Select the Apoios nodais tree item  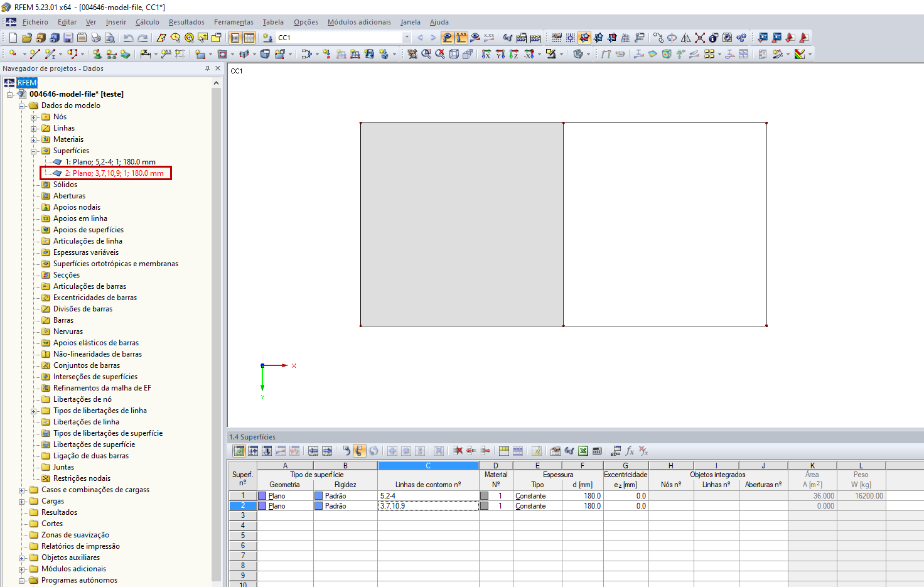click(x=77, y=207)
